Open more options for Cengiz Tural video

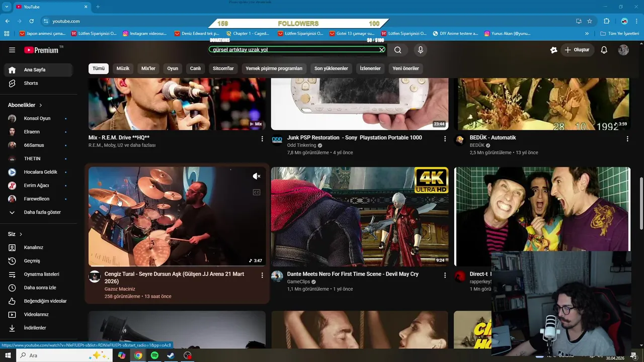tap(262, 275)
